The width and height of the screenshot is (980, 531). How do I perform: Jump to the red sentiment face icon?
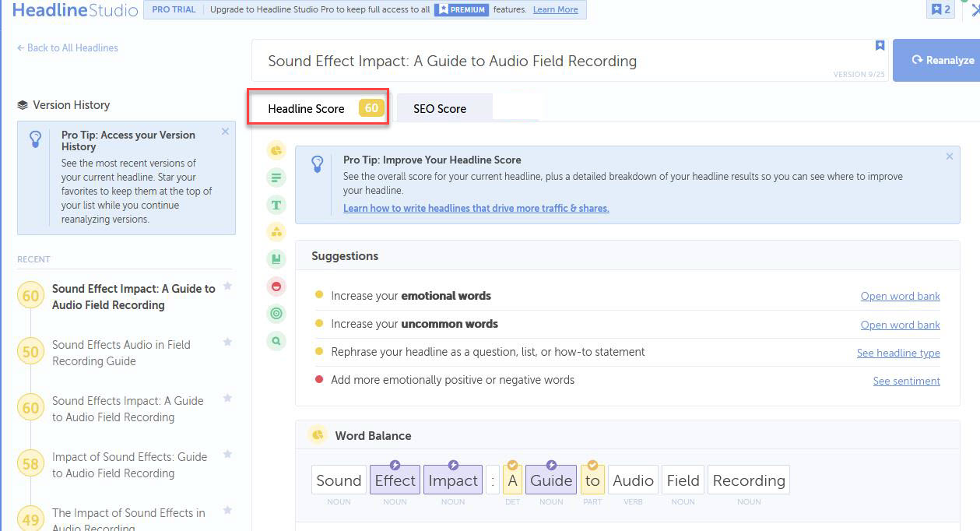[276, 287]
